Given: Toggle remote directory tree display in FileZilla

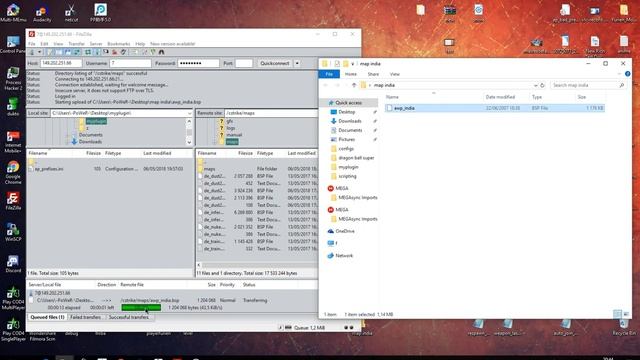Looking at the screenshot, I should pyautogui.click(x=67, y=52).
